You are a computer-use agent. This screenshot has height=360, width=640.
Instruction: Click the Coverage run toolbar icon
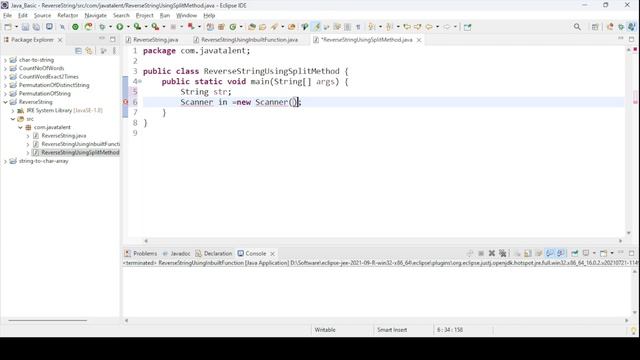[138, 27]
